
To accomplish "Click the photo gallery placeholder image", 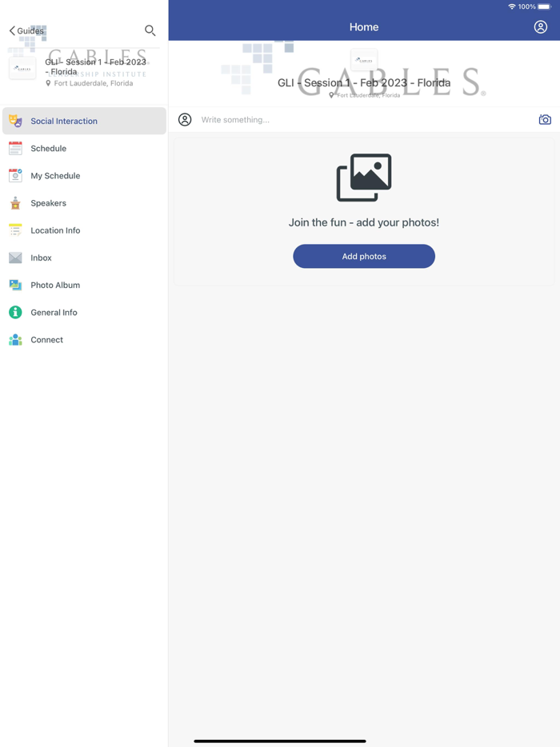I will (x=364, y=178).
